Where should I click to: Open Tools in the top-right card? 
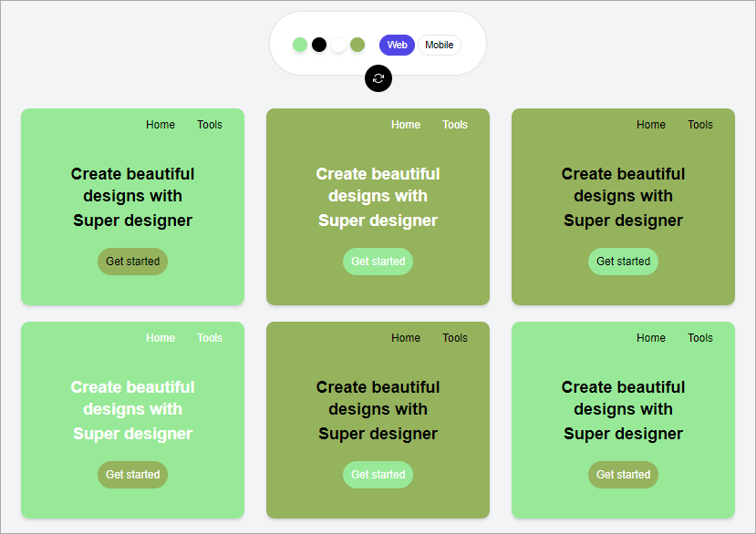(700, 125)
